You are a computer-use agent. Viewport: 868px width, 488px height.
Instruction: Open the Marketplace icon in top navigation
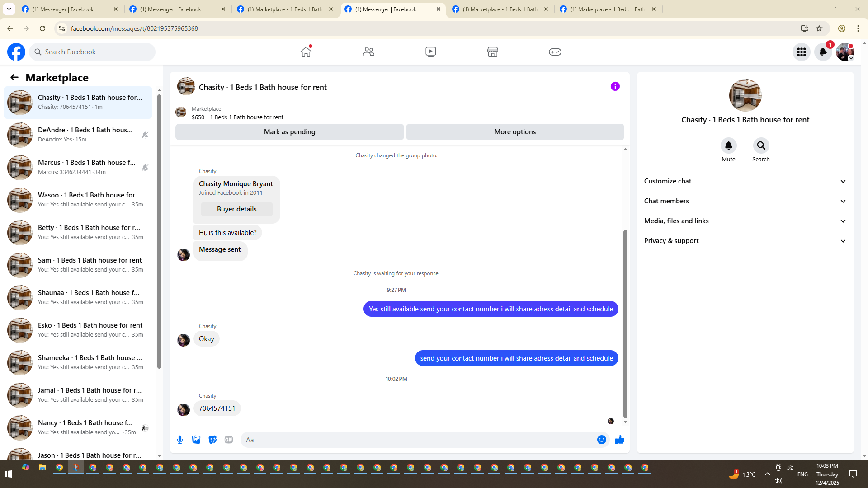(x=492, y=52)
